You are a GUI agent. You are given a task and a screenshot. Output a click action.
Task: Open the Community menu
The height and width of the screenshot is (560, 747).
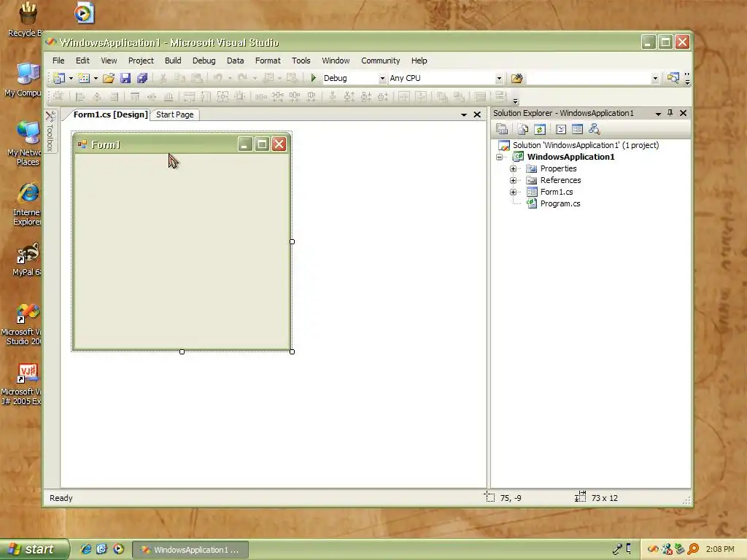coord(381,61)
